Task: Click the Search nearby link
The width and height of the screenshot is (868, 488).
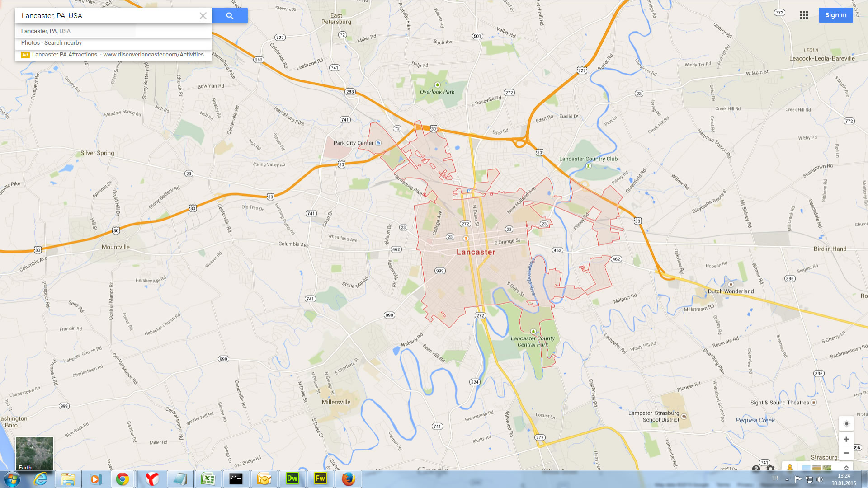Action: click(63, 43)
